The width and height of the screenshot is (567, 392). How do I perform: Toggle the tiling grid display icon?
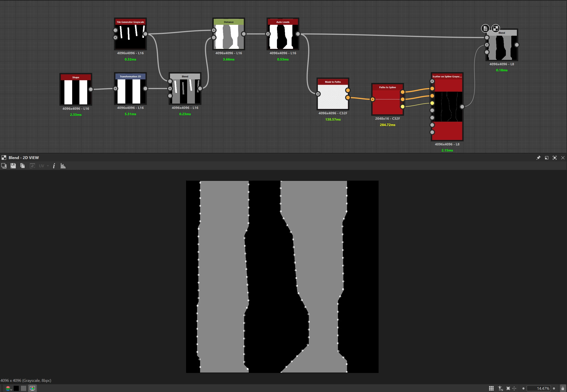tap(491, 388)
